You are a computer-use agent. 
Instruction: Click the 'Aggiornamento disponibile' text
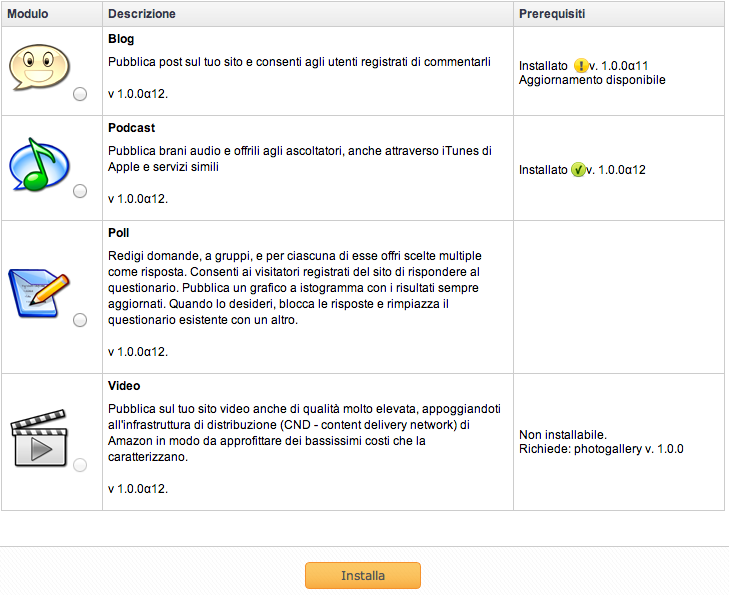pyautogui.click(x=592, y=80)
